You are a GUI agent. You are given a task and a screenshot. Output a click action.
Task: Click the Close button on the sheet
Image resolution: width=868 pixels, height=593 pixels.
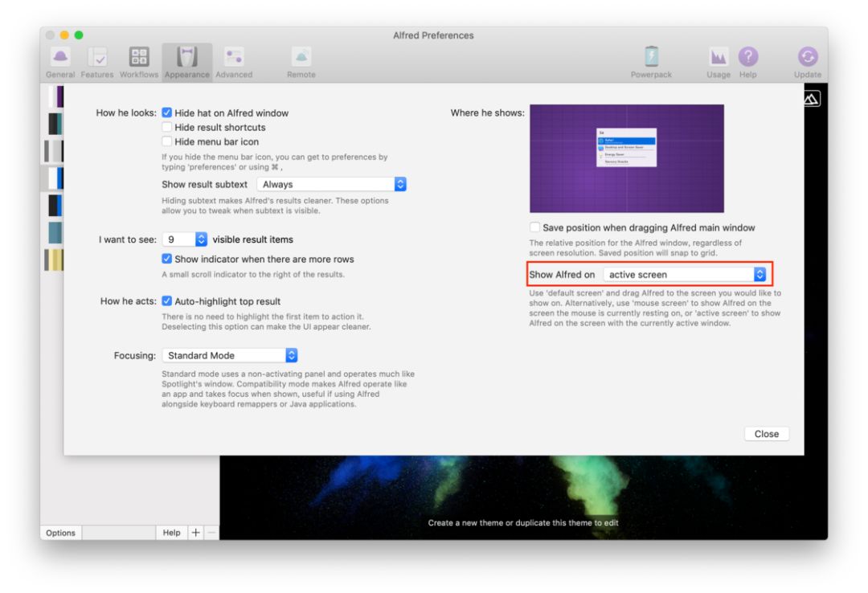(x=766, y=434)
